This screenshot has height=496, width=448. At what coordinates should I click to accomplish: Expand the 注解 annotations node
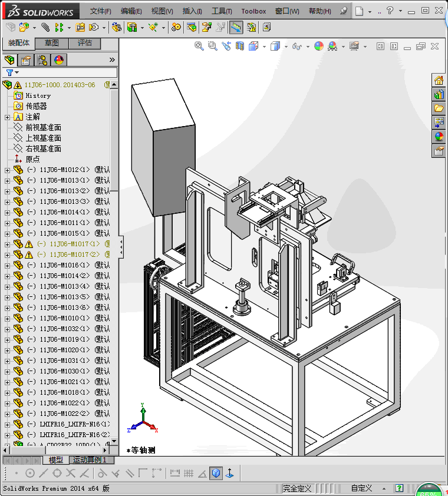point(7,117)
